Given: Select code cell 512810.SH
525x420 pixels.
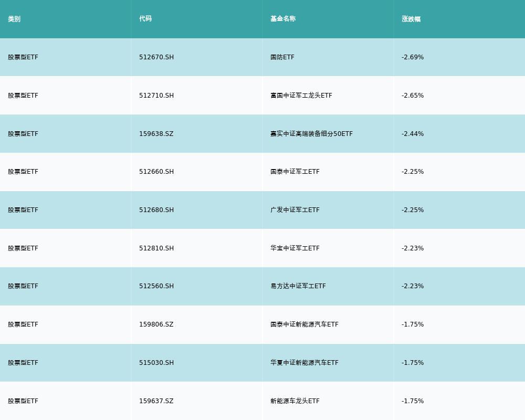Looking at the screenshot, I should point(156,248).
